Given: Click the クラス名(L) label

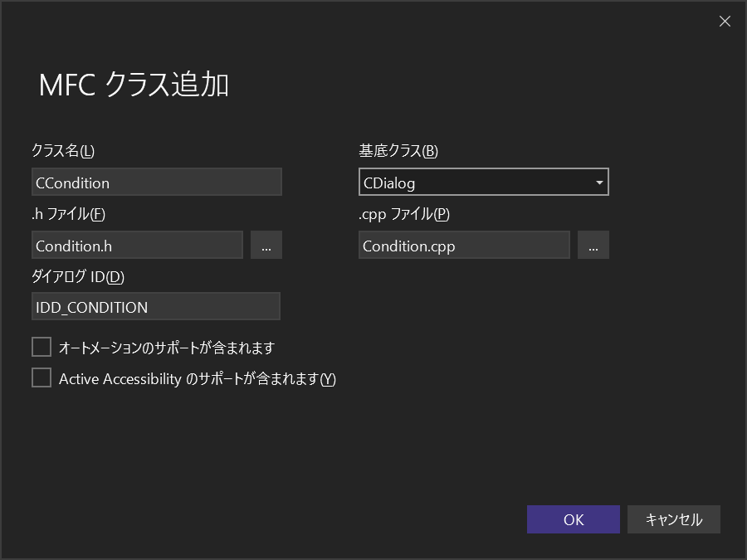Looking at the screenshot, I should [x=63, y=151].
